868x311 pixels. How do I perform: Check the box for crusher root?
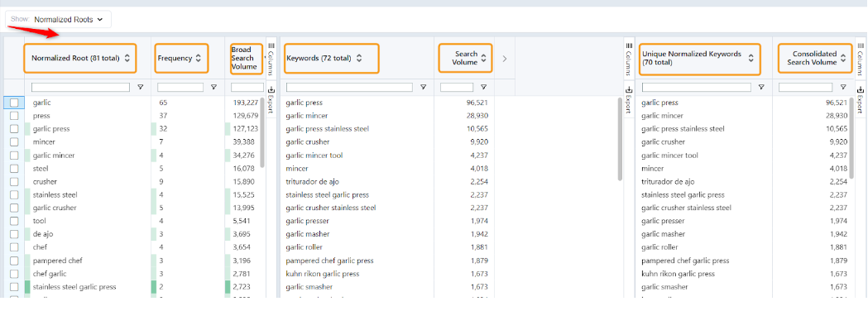[x=14, y=181]
